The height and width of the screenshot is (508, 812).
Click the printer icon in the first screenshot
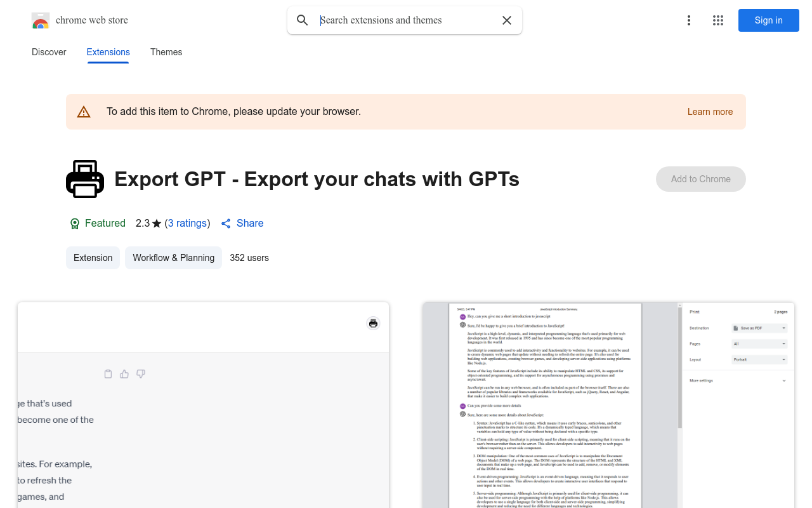(373, 323)
